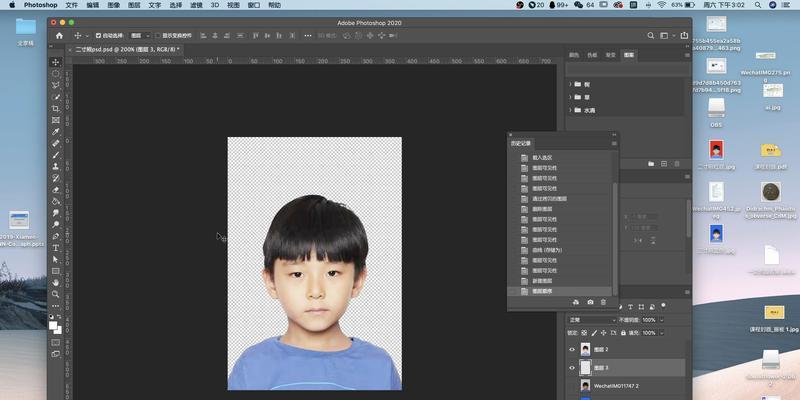Viewport: 800px width, 400px height.
Task: Click the share icon at top right
Action: coord(684,36)
